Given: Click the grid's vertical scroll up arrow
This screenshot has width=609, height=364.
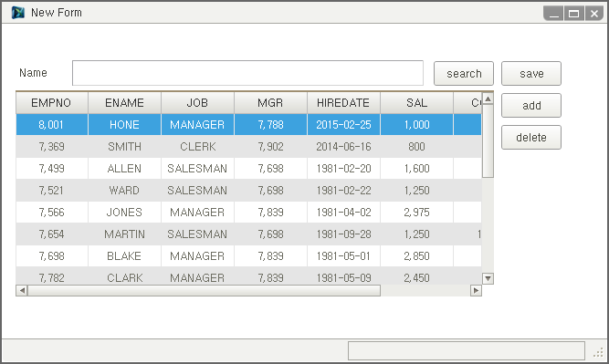Looking at the screenshot, I should (488, 99).
